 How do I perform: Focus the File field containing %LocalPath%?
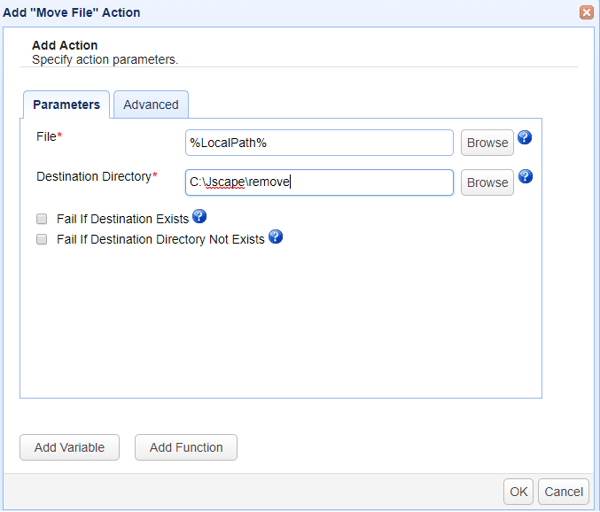tap(320, 143)
